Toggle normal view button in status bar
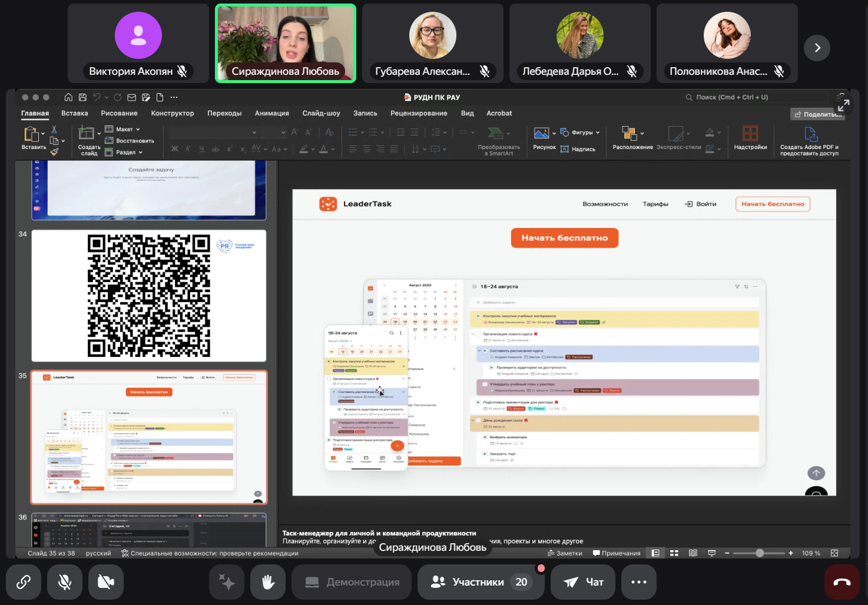868x605 pixels. pyautogui.click(x=655, y=553)
